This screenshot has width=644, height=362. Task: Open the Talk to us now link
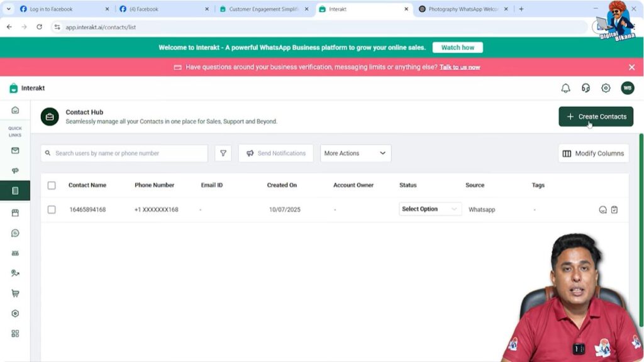click(x=460, y=67)
